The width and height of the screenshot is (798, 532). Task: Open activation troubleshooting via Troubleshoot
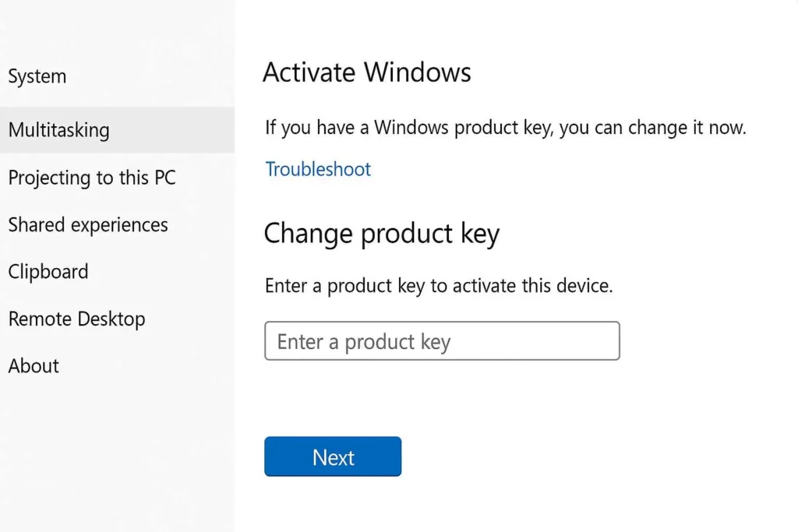click(x=317, y=169)
